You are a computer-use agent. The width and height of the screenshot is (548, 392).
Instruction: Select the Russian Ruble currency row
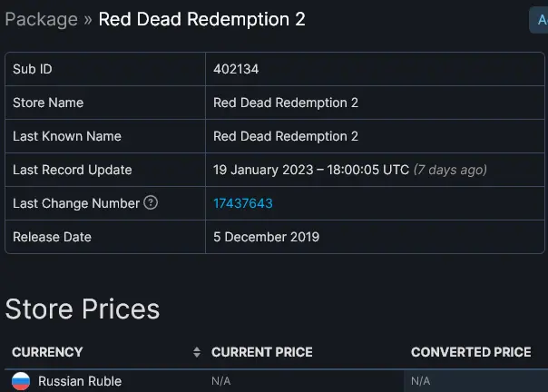[276, 381]
